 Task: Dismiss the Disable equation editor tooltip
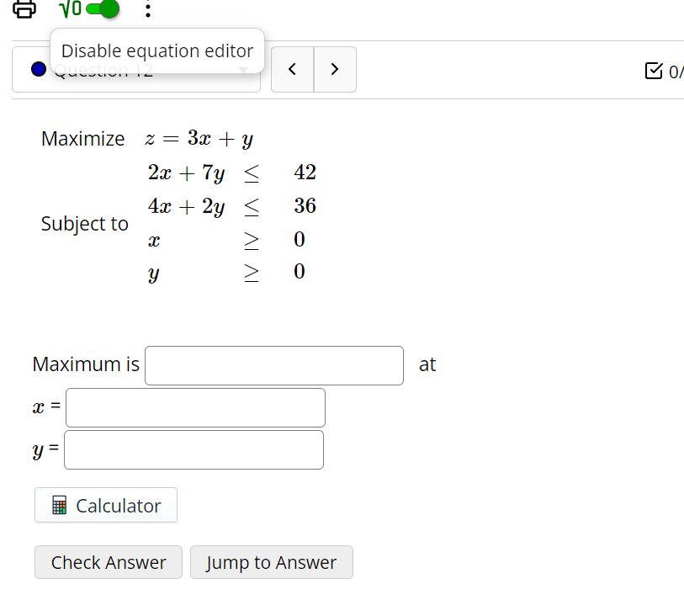(156, 50)
